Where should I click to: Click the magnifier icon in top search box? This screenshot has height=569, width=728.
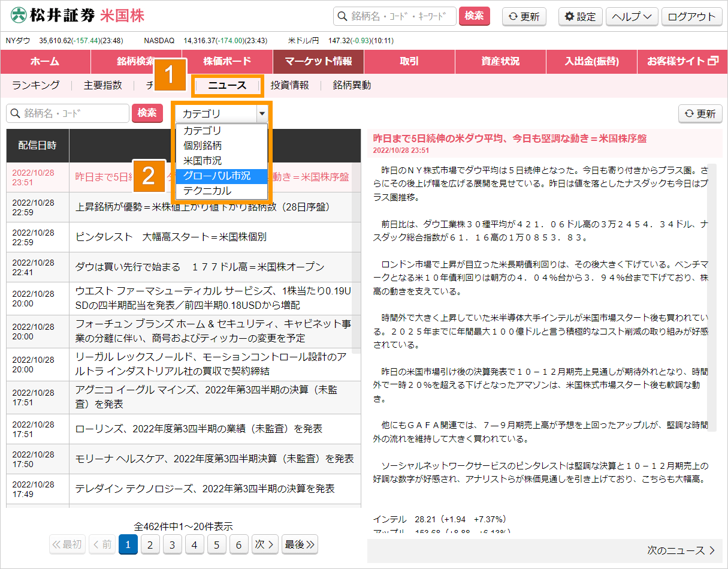point(343,17)
